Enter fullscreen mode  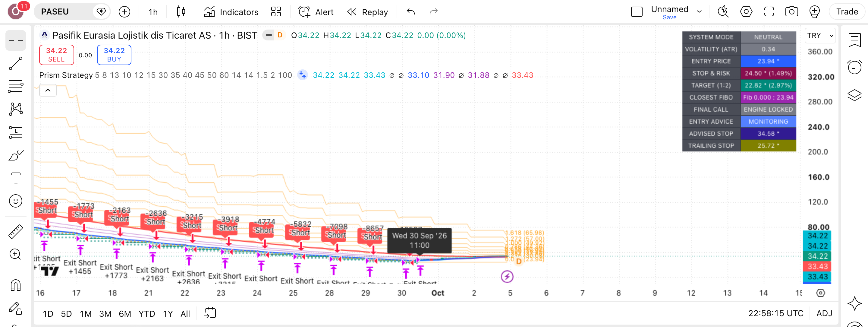769,12
